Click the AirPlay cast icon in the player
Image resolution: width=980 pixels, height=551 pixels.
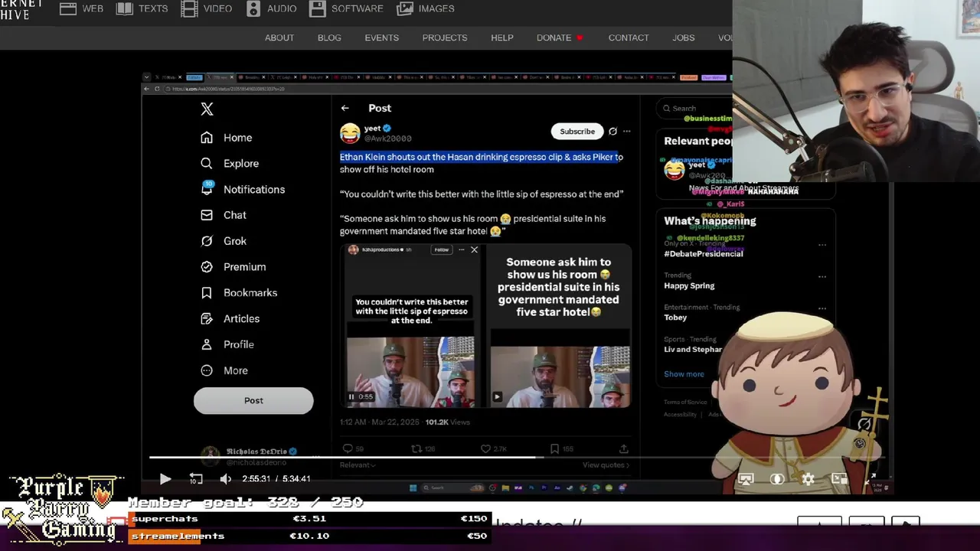click(x=746, y=479)
